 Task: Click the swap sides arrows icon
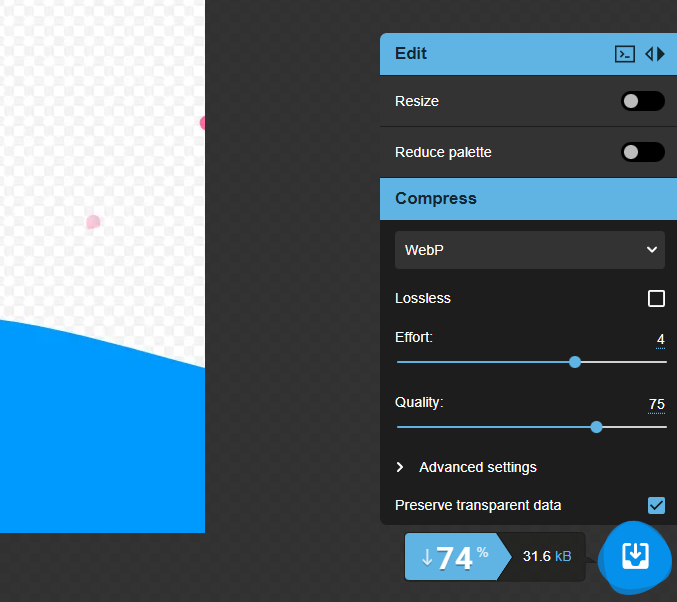[x=655, y=54]
